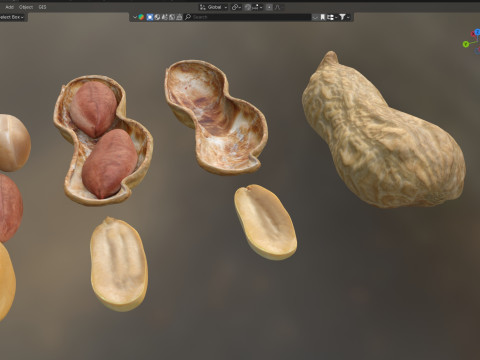The width and height of the screenshot is (480, 360).
Task: Open the Select Box tool dropdown
Action: 12,17
